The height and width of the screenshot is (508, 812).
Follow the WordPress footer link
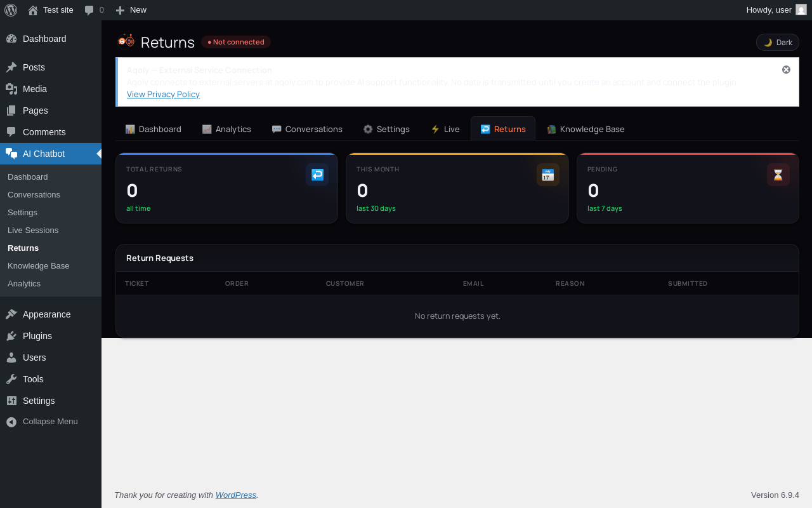click(236, 495)
